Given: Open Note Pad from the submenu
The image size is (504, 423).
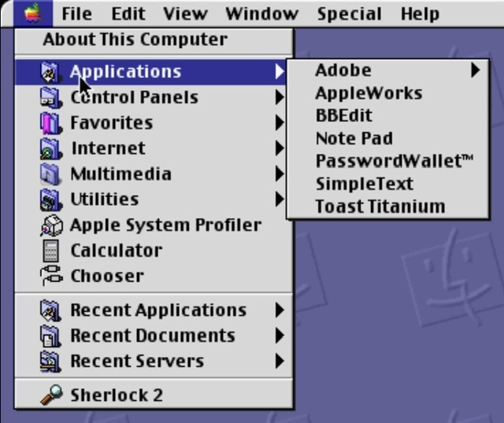Looking at the screenshot, I should 388,138.
